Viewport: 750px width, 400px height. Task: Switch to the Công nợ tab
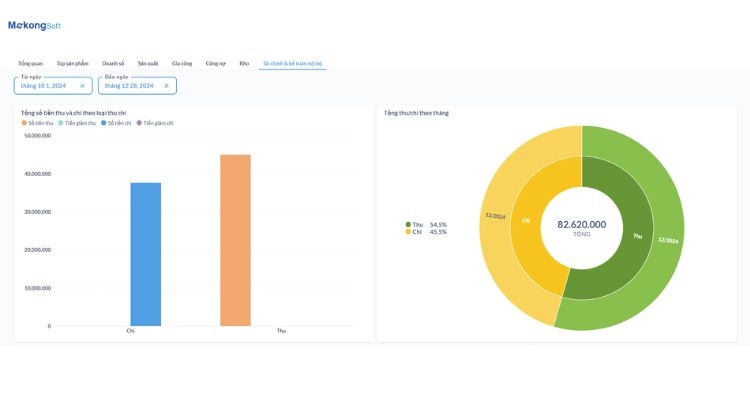pos(215,63)
